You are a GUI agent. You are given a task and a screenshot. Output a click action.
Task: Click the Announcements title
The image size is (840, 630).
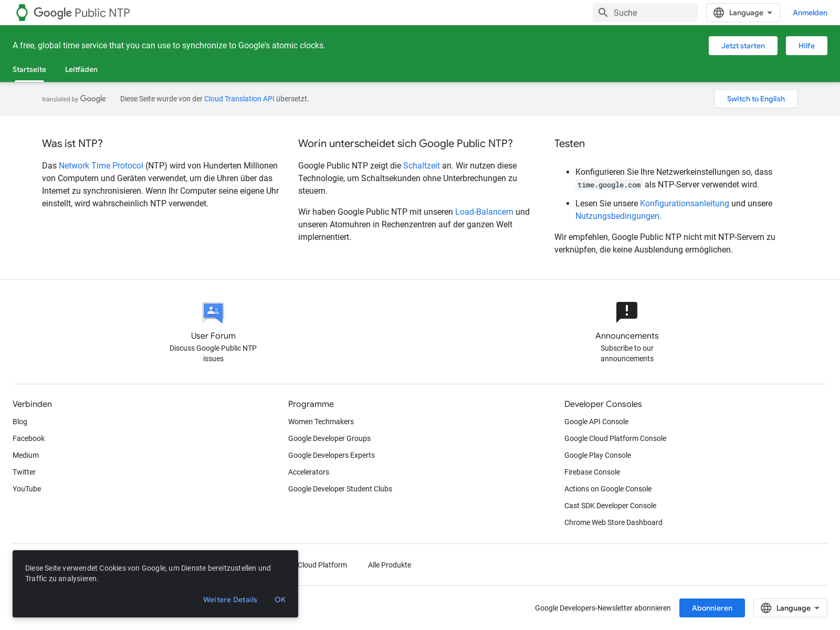(627, 336)
